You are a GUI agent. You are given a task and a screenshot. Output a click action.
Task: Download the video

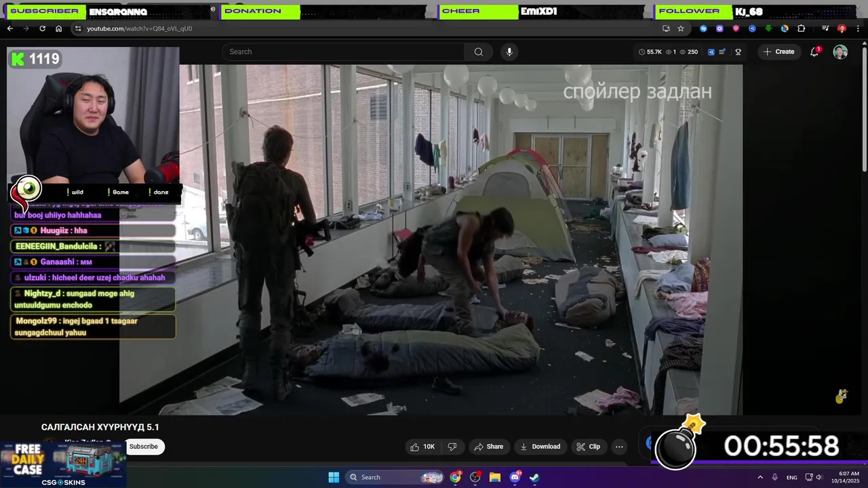point(540,447)
